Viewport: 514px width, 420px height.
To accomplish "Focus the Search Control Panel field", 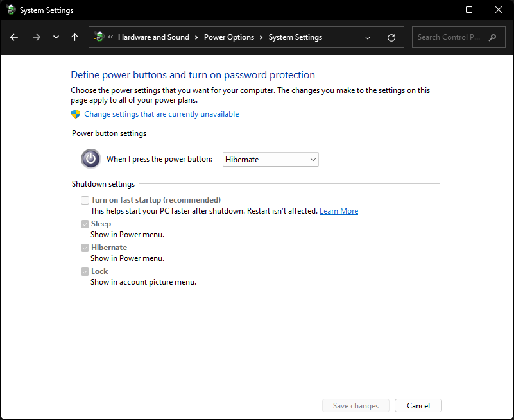I will coord(458,37).
